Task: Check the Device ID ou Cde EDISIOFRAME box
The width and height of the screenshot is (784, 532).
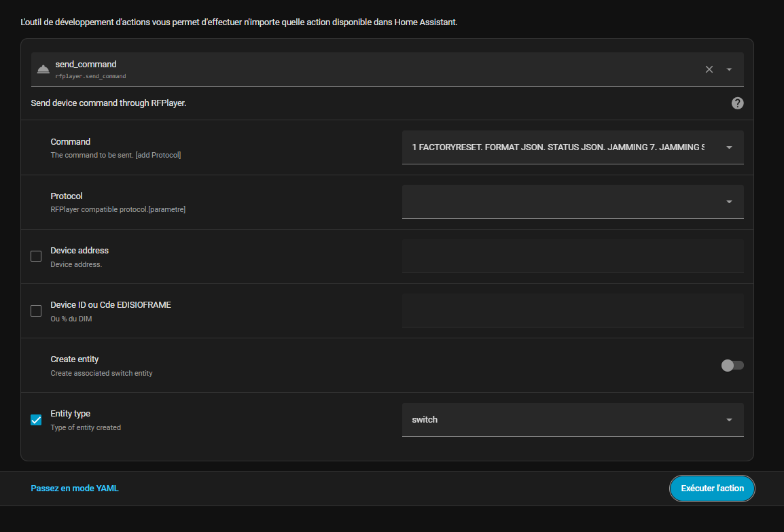Action: pyautogui.click(x=36, y=311)
